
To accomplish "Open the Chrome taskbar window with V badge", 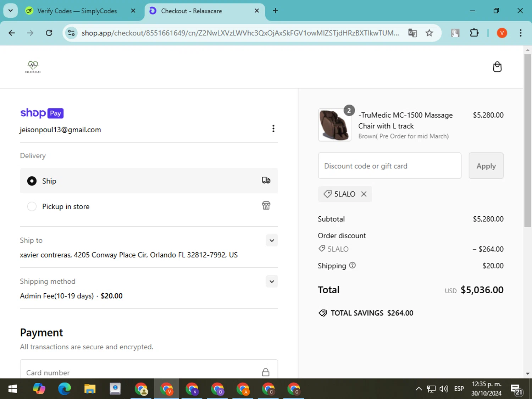I will [x=166, y=389].
